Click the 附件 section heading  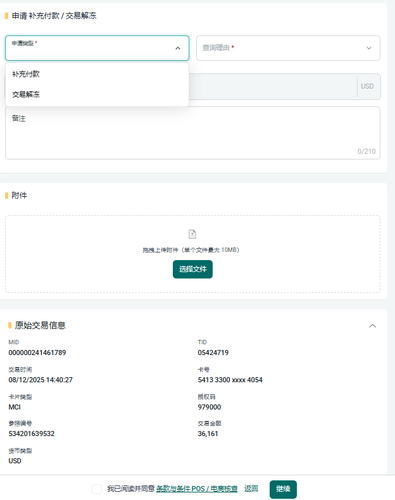click(19, 195)
